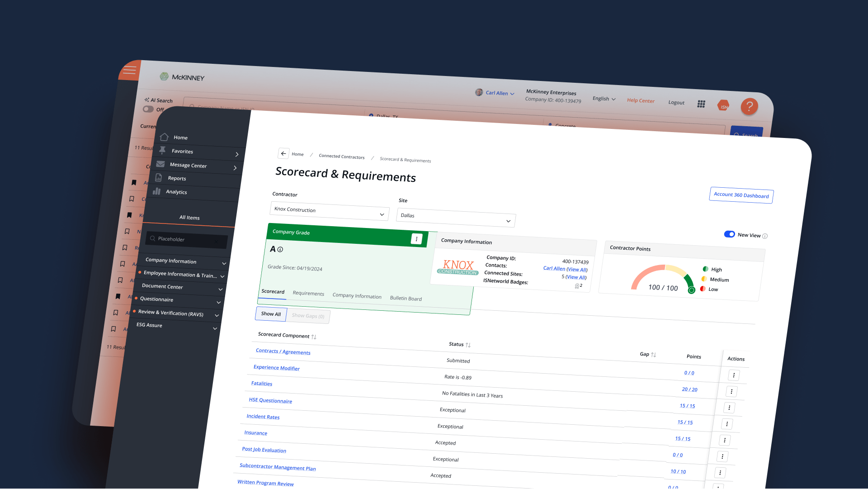Open actions menu for Experience Modifier row
This screenshot has height=489, width=868.
coord(731,392)
